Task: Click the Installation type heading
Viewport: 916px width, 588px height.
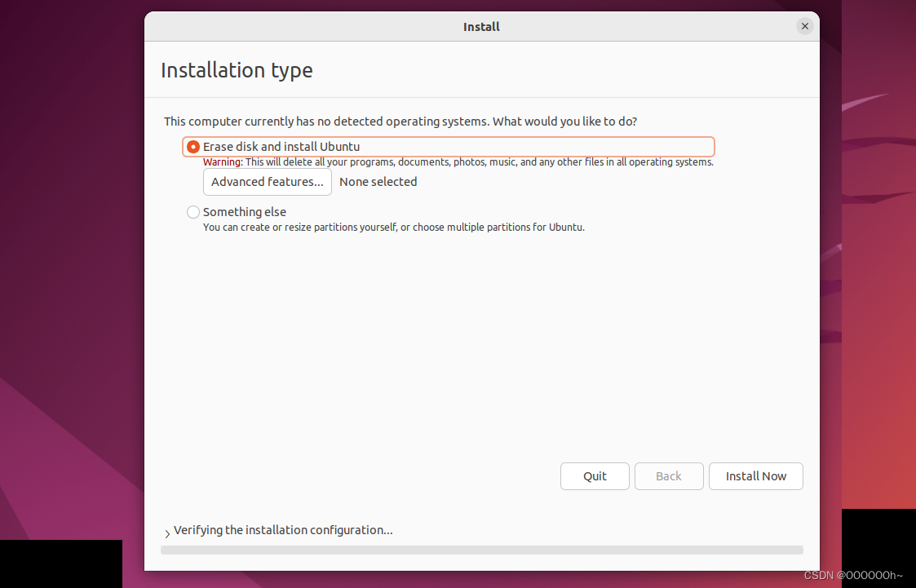Action: tap(237, 70)
